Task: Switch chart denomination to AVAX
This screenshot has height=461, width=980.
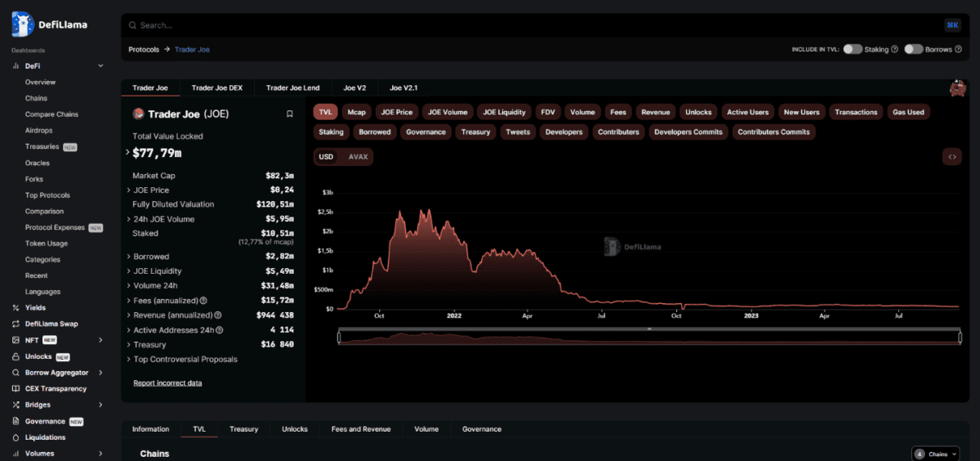Action: [358, 157]
